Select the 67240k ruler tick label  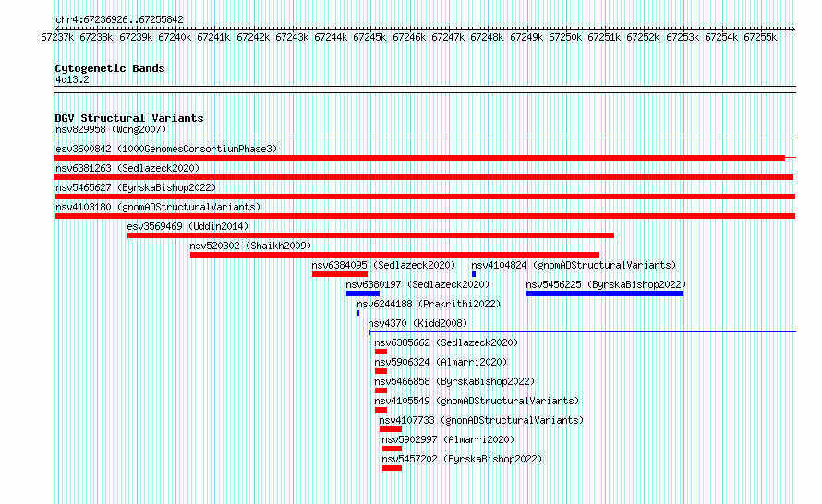pos(175,37)
